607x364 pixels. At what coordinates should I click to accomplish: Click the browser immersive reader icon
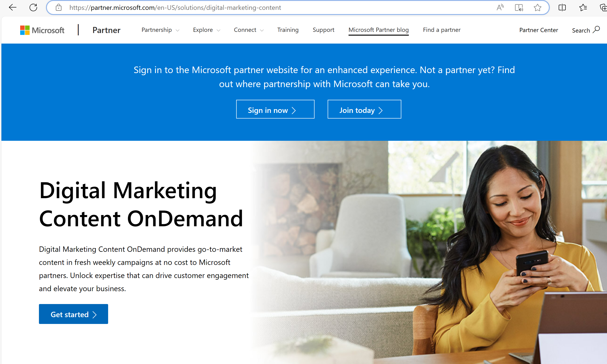[519, 7]
